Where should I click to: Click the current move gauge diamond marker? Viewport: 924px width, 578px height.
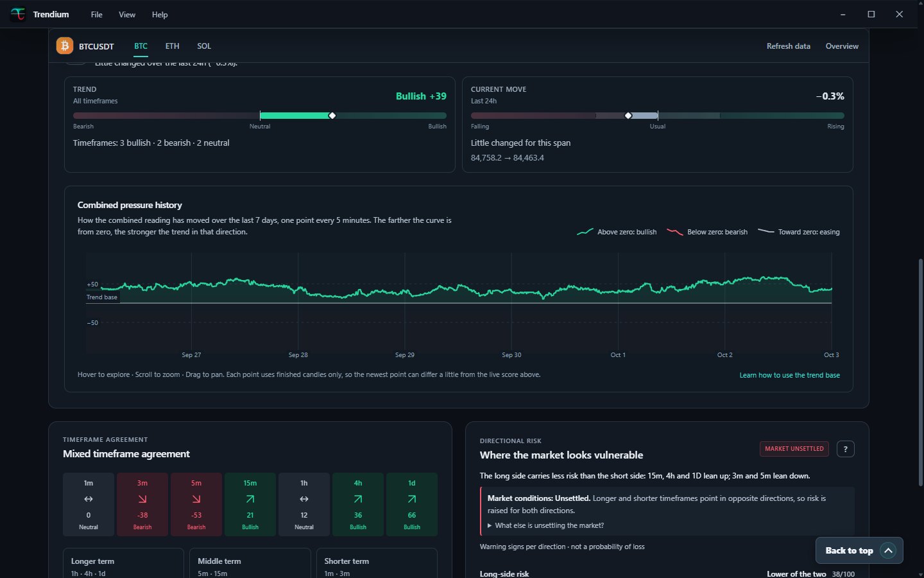pyautogui.click(x=628, y=116)
